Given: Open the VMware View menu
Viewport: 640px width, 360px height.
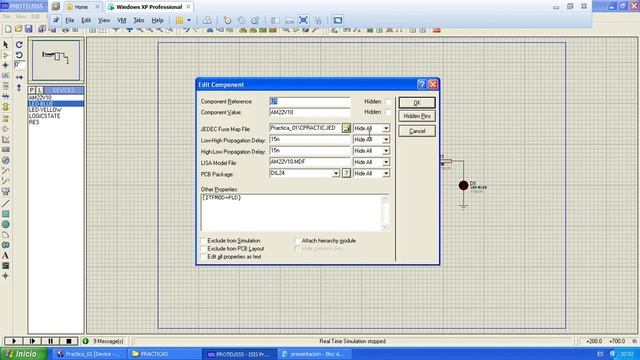Looking at the screenshot, I should 104,20.
